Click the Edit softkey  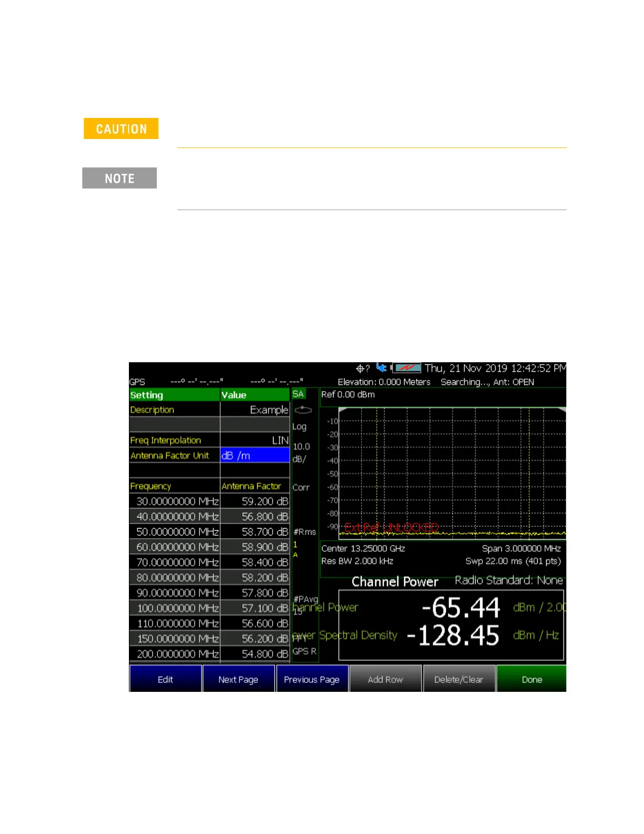(x=166, y=679)
